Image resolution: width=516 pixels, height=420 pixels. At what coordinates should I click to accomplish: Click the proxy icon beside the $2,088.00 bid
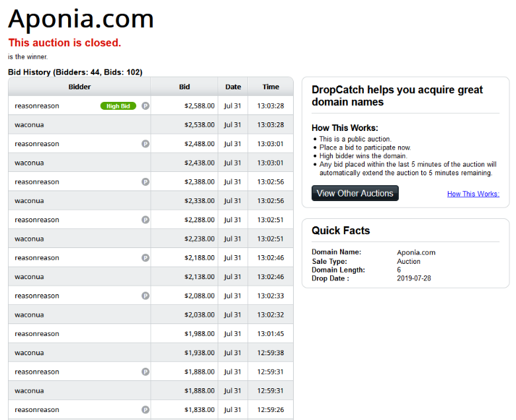[x=146, y=296]
